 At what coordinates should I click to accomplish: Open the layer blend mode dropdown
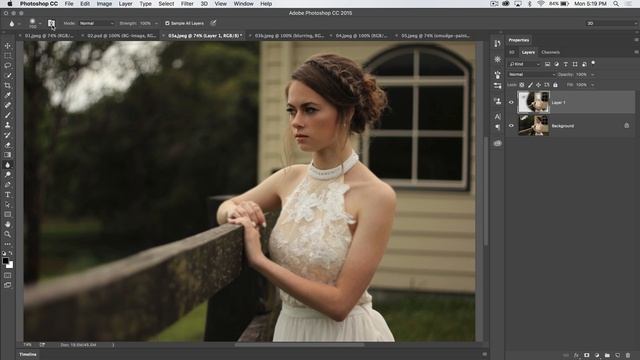(x=532, y=75)
